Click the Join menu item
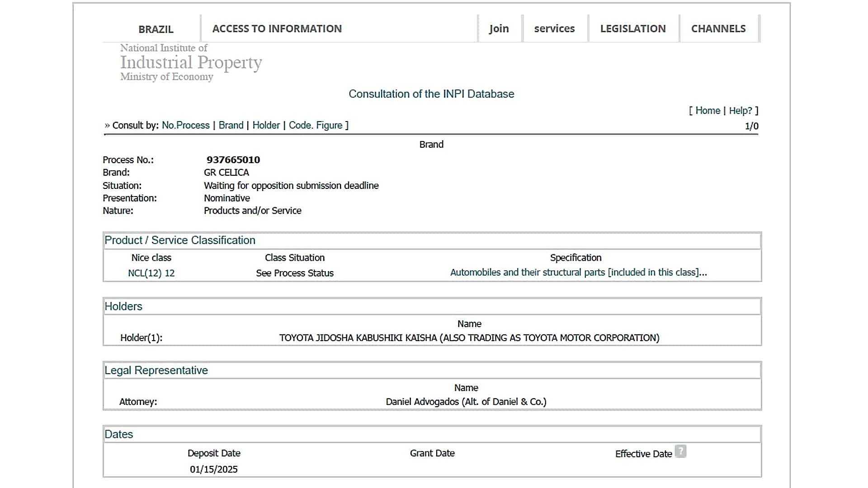 pos(499,28)
